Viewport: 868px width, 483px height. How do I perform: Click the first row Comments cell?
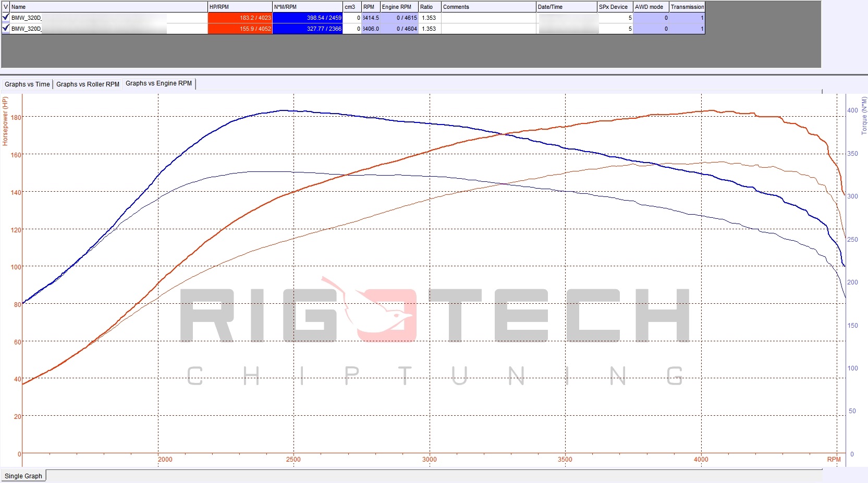(x=488, y=18)
